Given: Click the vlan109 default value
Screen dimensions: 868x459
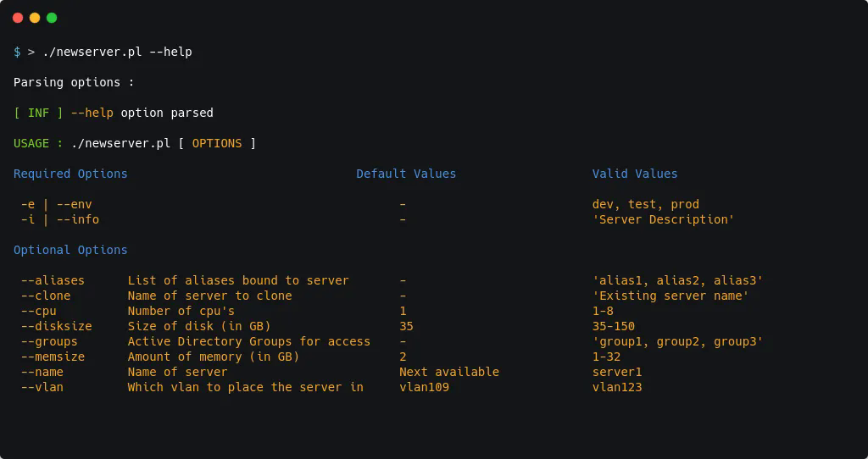Looking at the screenshot, I should pos(424,387).
